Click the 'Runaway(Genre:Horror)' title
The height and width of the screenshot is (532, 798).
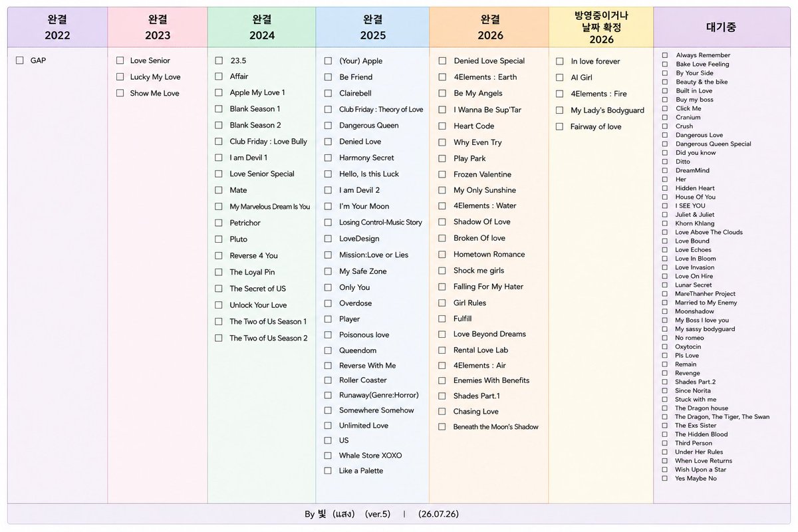tap(379, 395)
